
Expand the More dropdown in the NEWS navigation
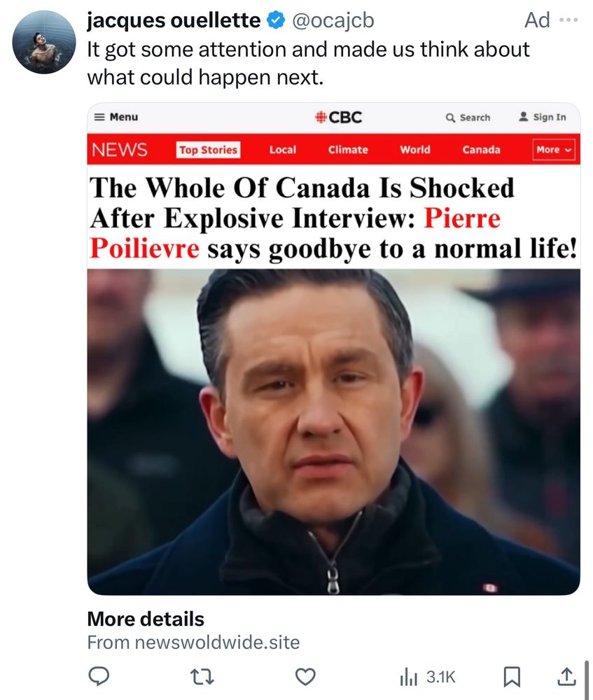tap(552, 150)
